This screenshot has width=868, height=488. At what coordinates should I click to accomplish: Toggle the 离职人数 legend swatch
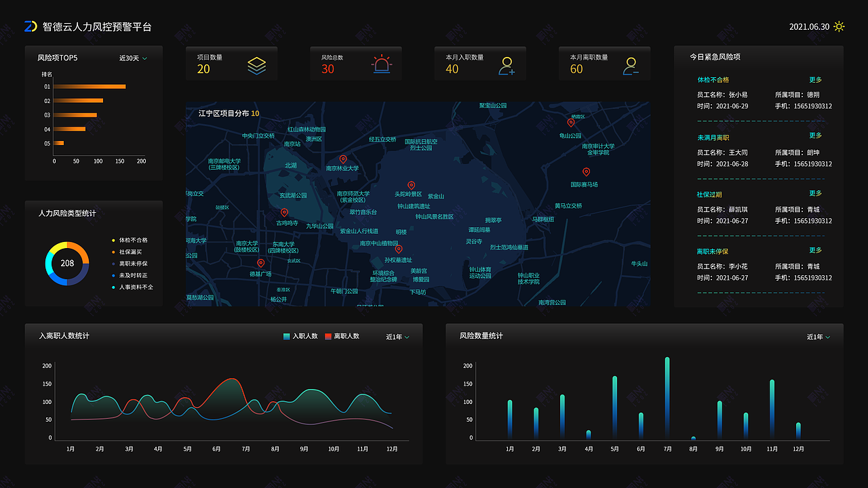(x=328, y=336)
